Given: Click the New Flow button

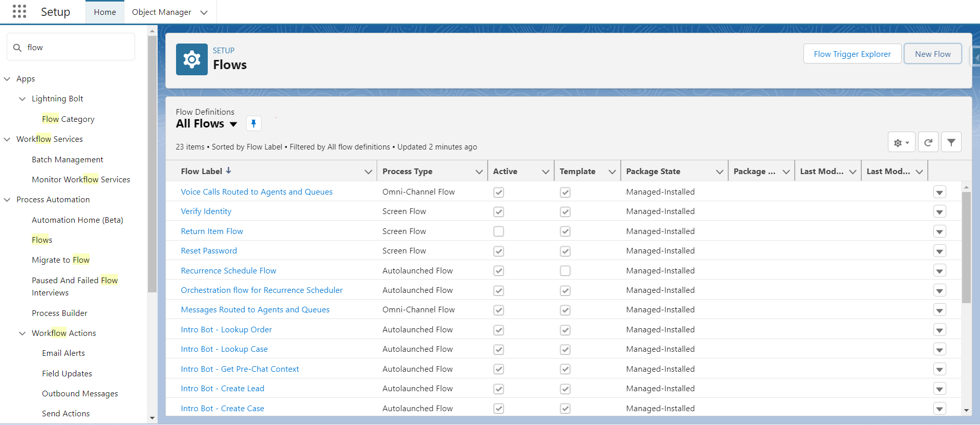Looking at the screenshot, I should pyautogui.click(x=932, y=54).
